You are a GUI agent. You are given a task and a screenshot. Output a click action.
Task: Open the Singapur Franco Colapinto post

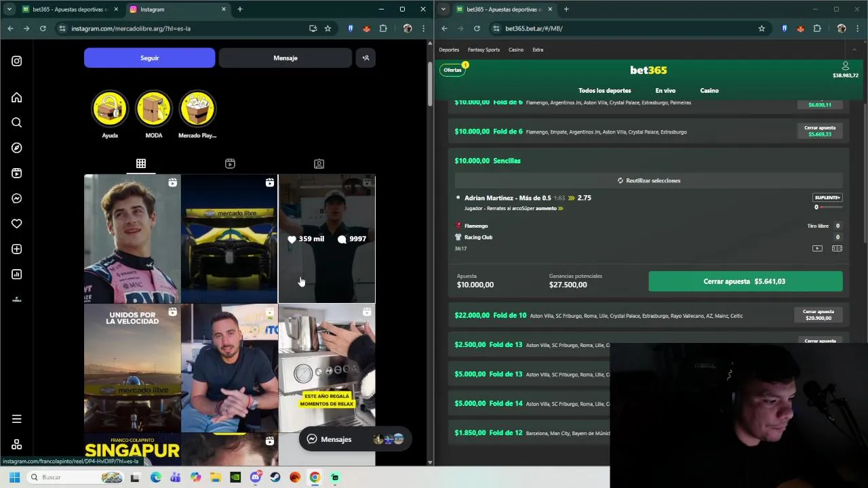click(132, 449)
